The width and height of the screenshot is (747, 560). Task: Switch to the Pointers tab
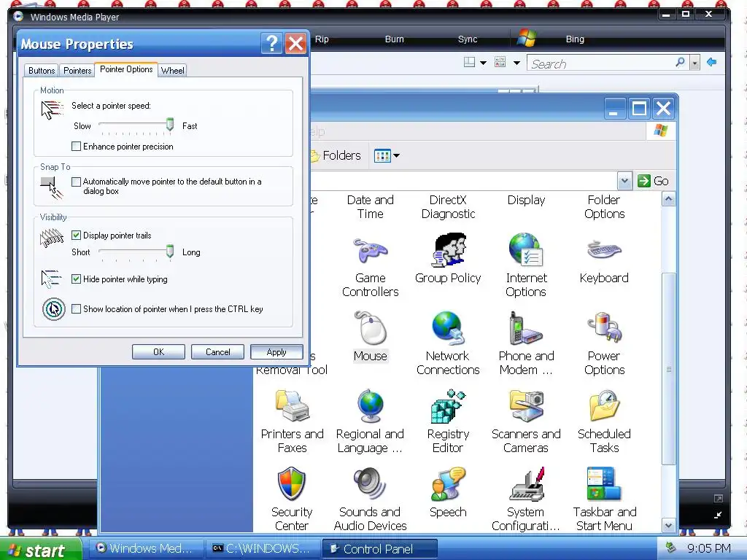pos(77,71)
